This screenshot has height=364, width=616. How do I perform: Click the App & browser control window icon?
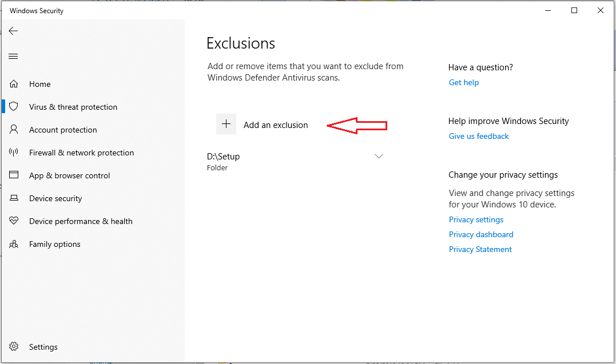tap(14, 175)
